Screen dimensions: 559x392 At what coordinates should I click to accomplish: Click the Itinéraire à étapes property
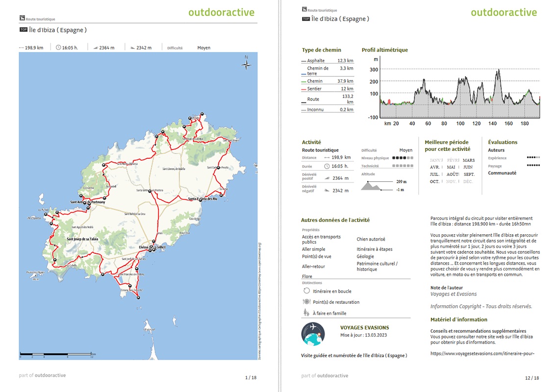[374, 249]
